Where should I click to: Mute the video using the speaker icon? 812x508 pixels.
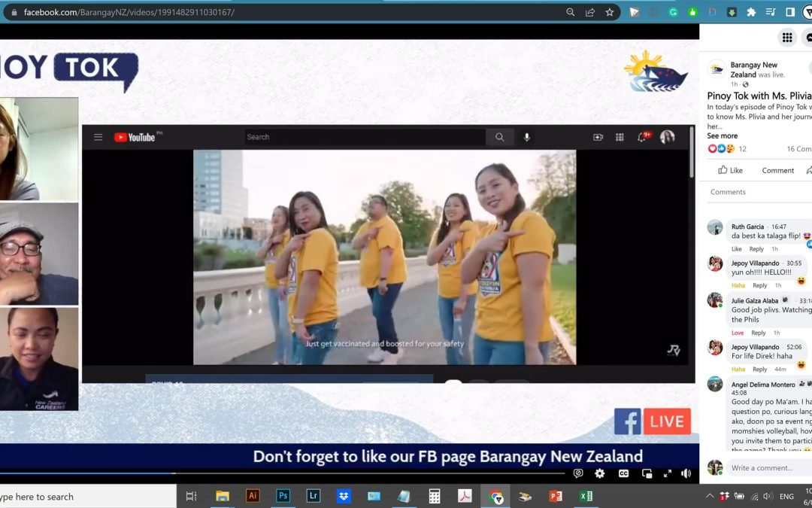(x=685, y=473)
